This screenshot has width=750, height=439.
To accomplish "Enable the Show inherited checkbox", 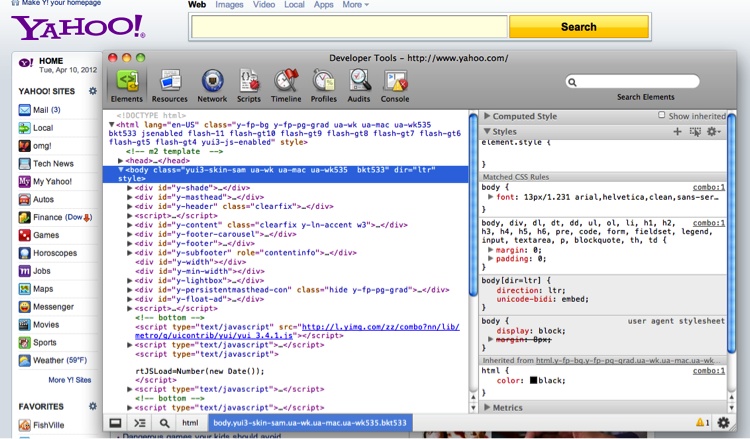I will tap(662, 115).
